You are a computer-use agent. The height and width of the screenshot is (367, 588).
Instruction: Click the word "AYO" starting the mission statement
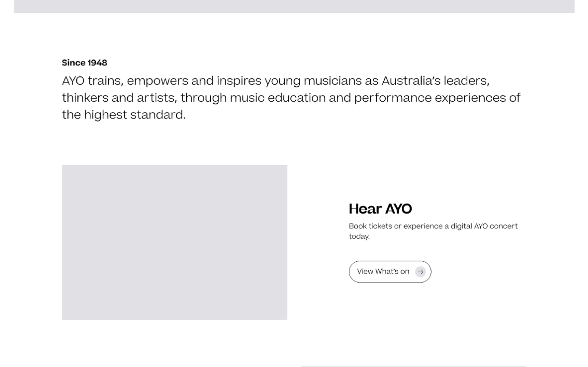(73, 80)
